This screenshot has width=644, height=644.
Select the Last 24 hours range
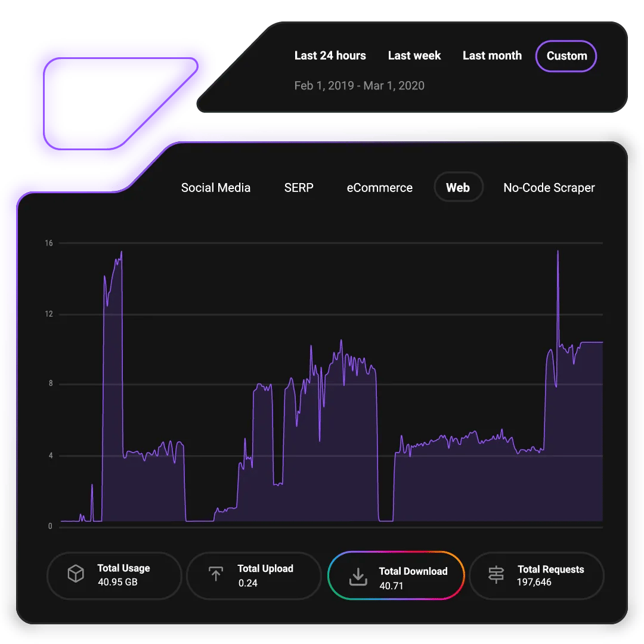(330, 56)
